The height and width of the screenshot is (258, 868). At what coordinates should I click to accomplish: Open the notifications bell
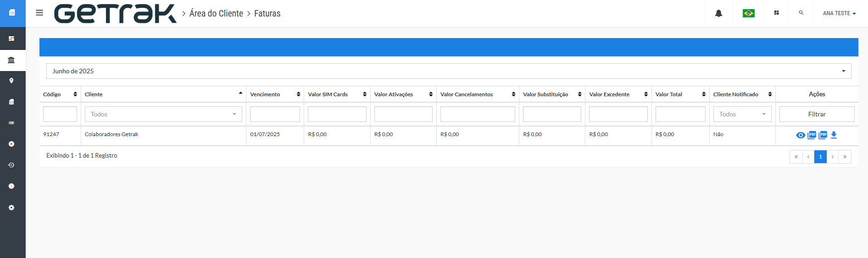pyautogui.click(x=718, y=13)
